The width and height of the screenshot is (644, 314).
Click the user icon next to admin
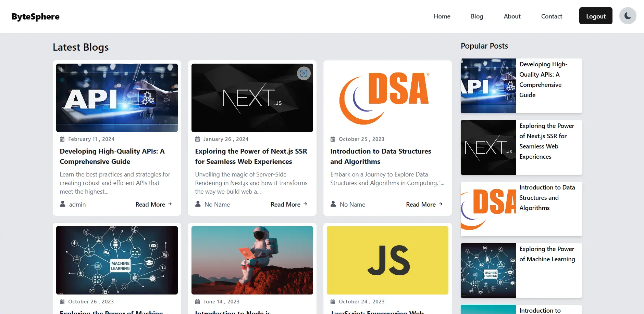coord(63,204)
